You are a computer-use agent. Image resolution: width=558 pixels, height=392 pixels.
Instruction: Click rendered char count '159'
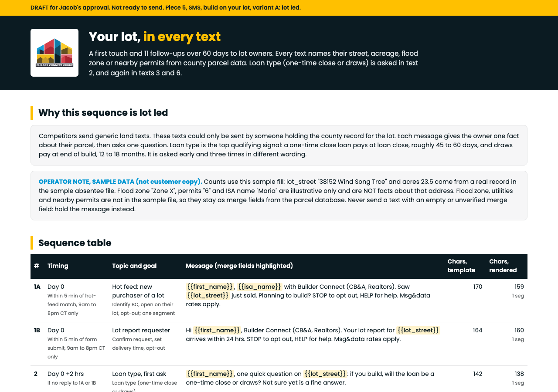coord(519,287)
